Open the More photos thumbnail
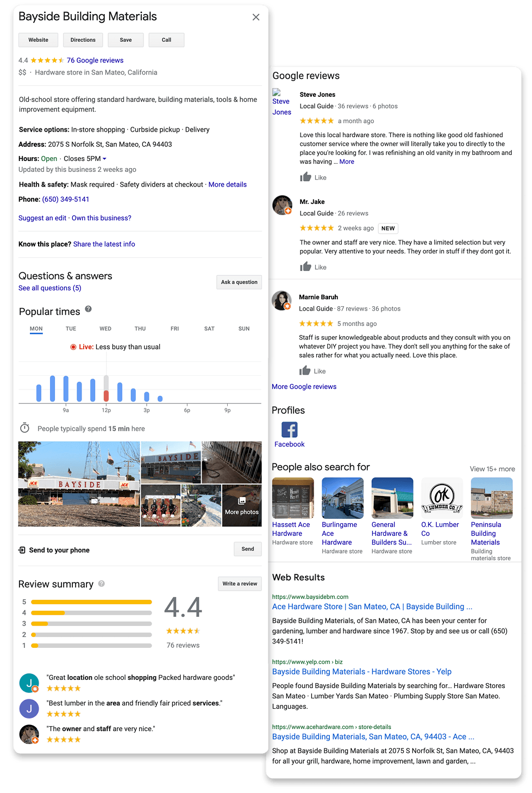 pyautogui.click(x=242, y=505)
